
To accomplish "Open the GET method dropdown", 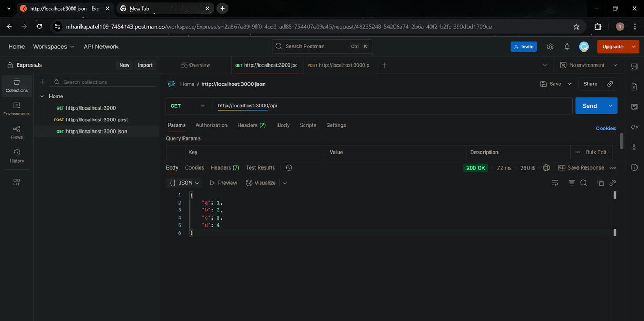I will tap(188, 106).
